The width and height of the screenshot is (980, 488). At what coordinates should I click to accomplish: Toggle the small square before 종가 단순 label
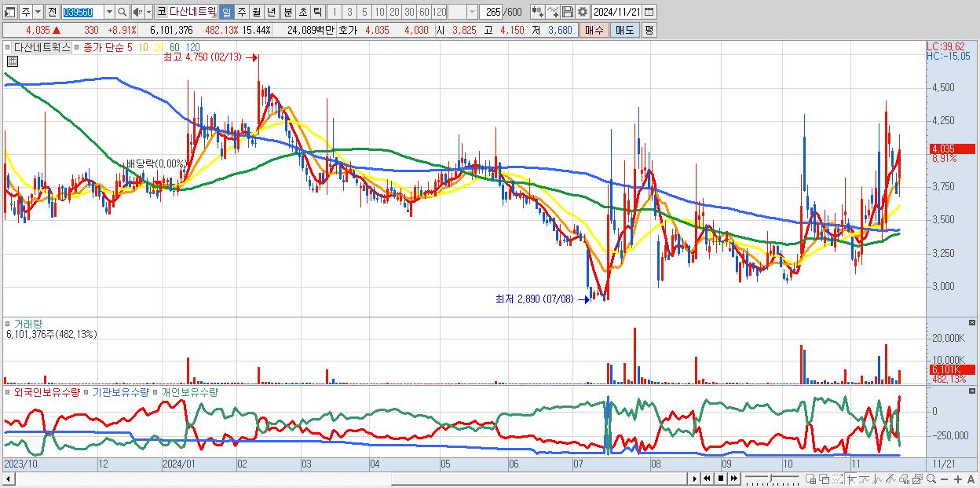(77, 47)
